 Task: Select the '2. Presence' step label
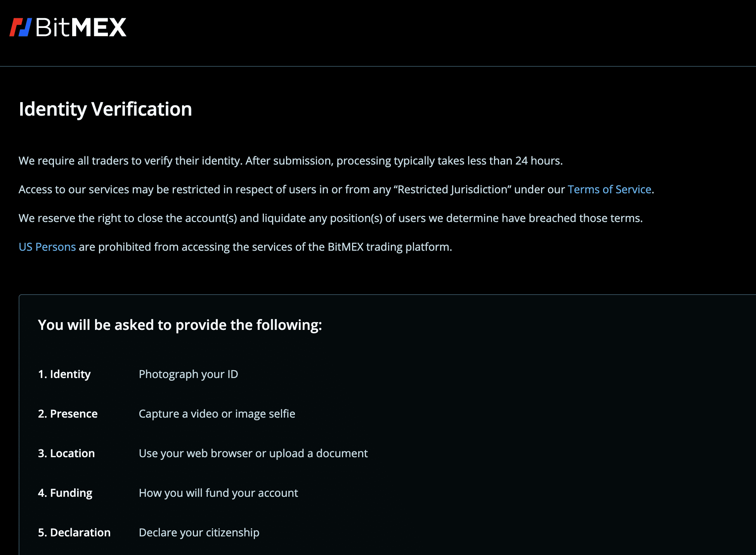(68, 414)
